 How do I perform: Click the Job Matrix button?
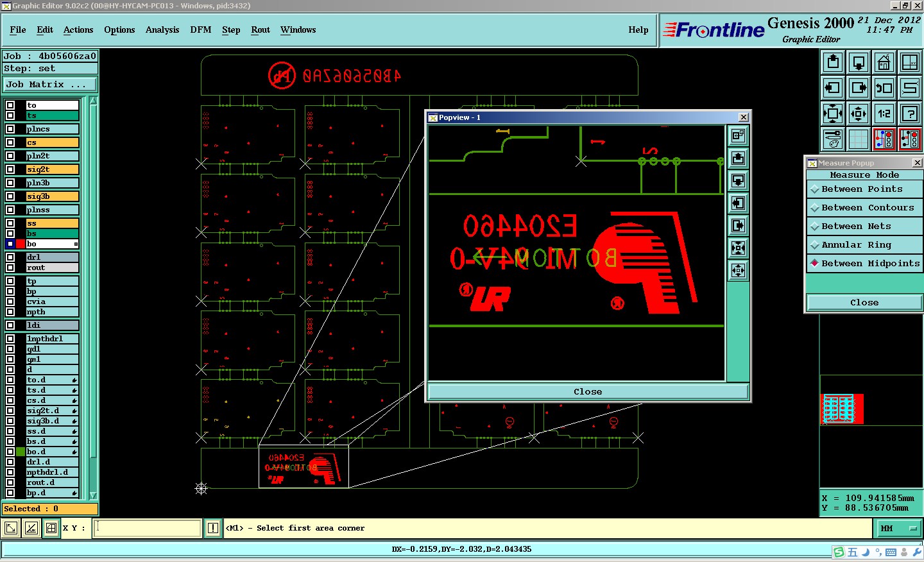pyautogui.click(x=50, y=85)
